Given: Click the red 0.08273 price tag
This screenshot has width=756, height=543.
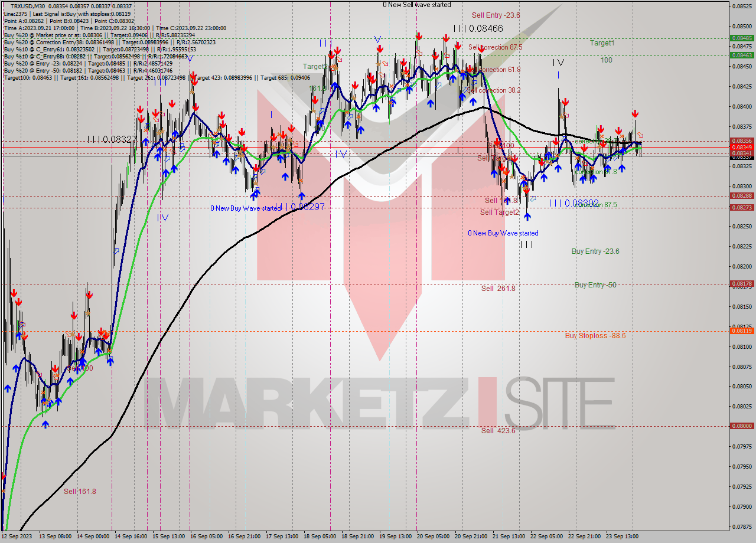Looking at the screenshot, I should (x=742, y=207).
